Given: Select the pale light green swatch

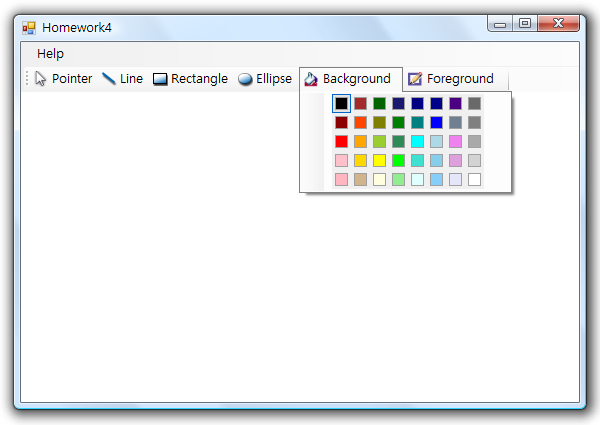Looking at the screenshot, I should pyautogui.click(x=398, y=179).
